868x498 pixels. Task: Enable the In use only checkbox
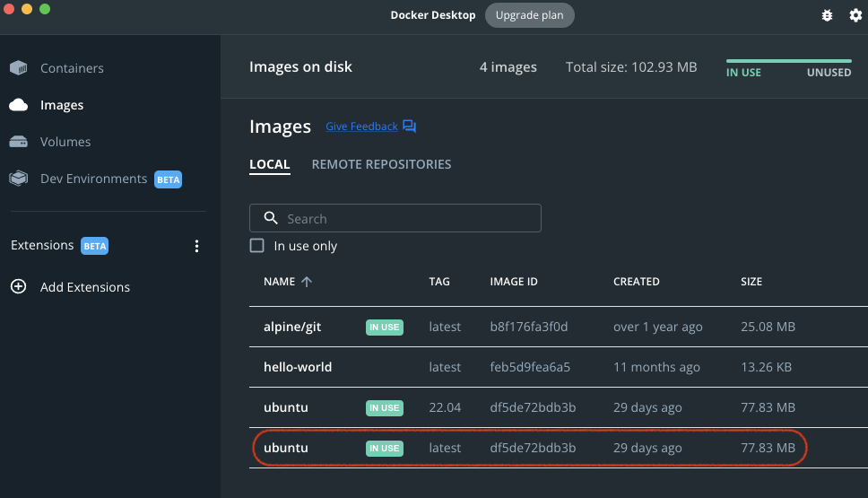pyautogui.click(x=256, y=245)
